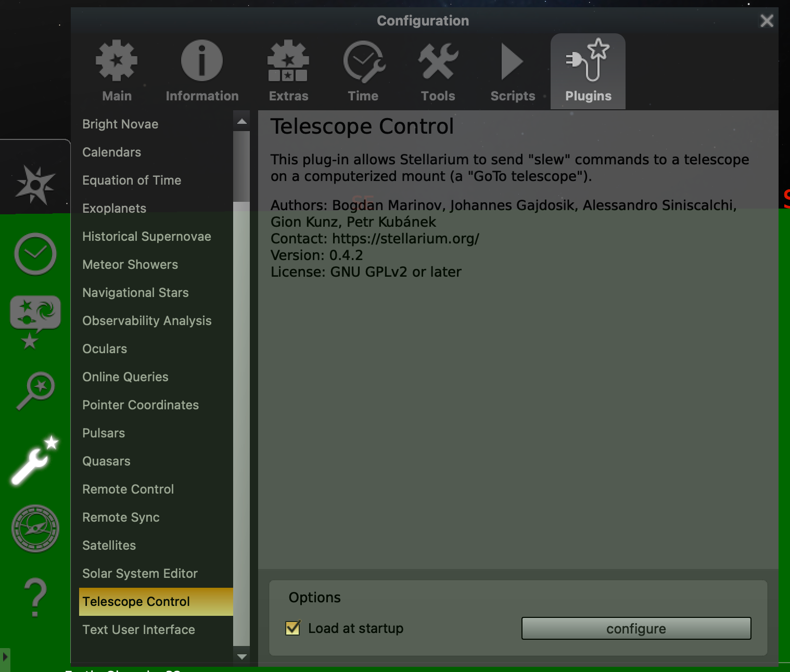This screenshot has width=790, height=672.
Task: Click the configure button
Action: click(x=636, y=628)
